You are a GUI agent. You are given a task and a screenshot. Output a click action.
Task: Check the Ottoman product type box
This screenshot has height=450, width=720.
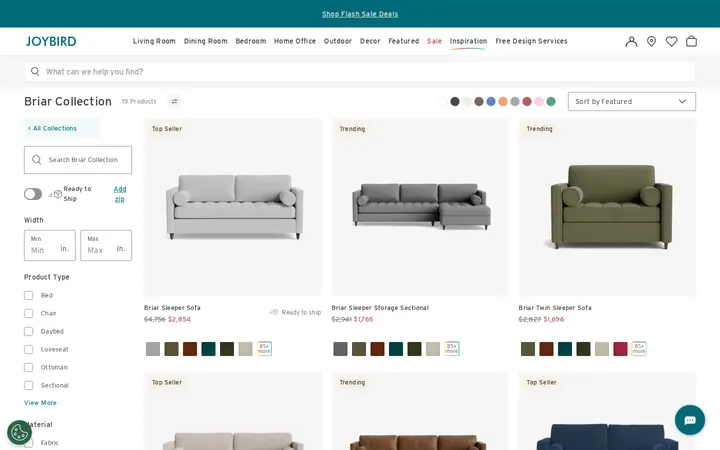[28, 367]
